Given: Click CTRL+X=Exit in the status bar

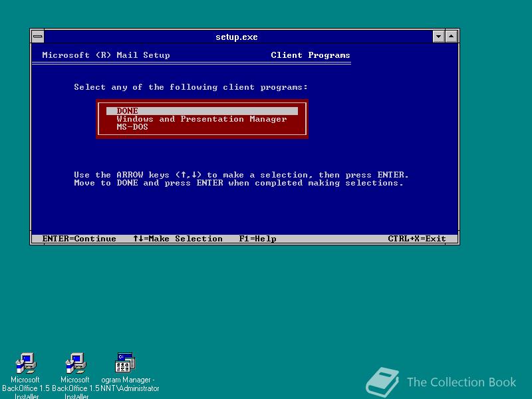Looking at the screenshot, I should pyautogui.click(x=417, y=239).
